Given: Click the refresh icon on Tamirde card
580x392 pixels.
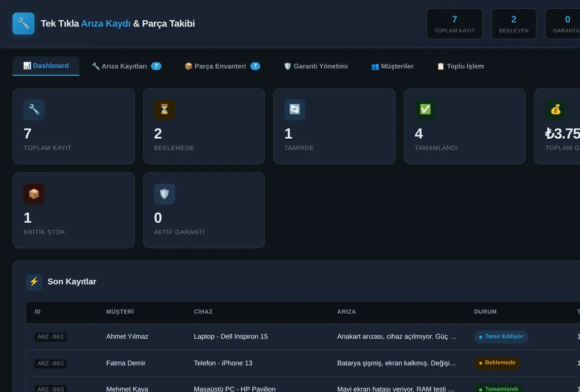Looking at the screenshot, I should pyautogui.click(x=295, y=110).
